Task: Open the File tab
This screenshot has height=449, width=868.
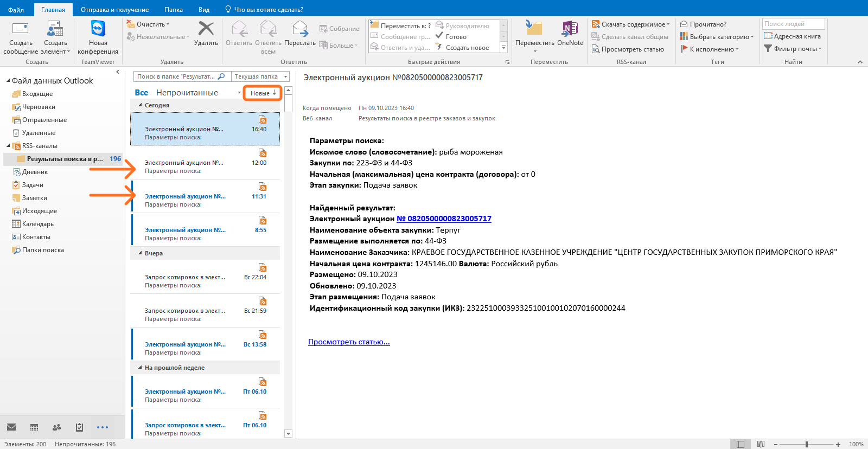Action: [16, 10]
